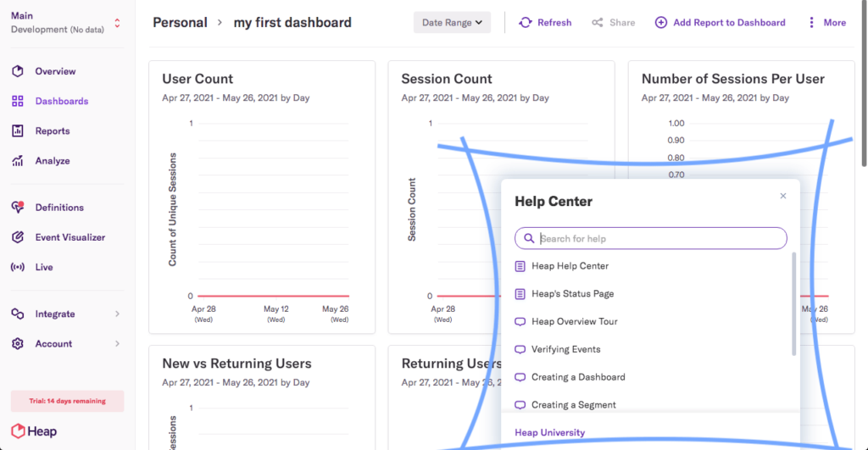868x450 pixels.
Task: Click New vs Returning Users title
Action: tap(237, 364)
